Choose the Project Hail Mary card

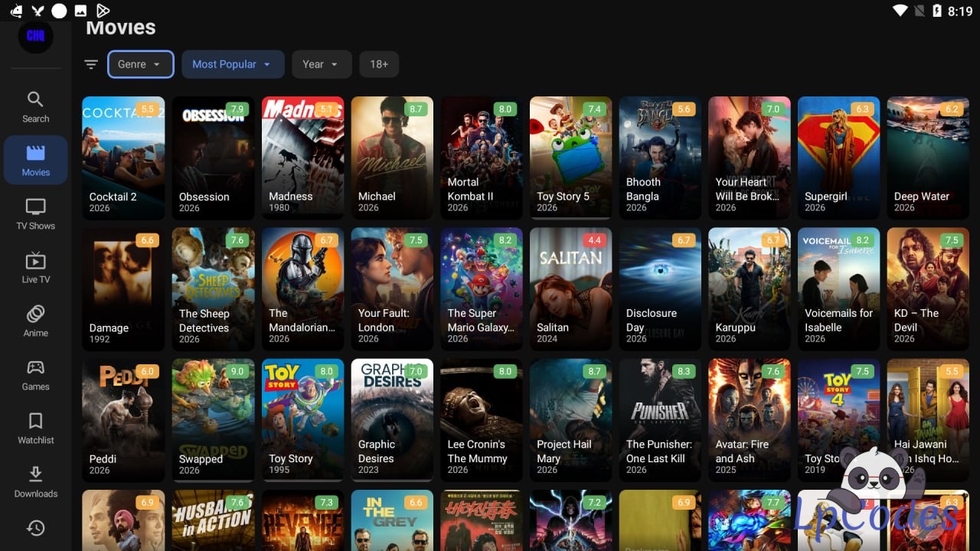(571, 420)
